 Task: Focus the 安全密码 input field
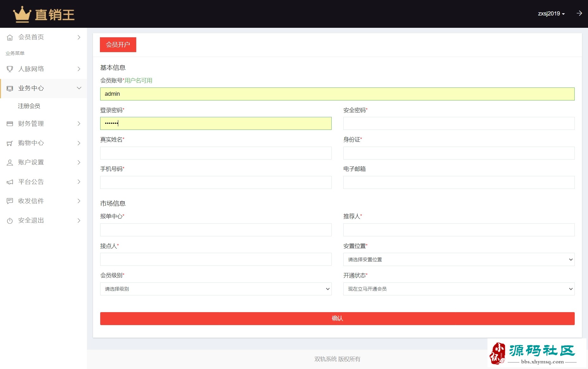coord(459,123)
